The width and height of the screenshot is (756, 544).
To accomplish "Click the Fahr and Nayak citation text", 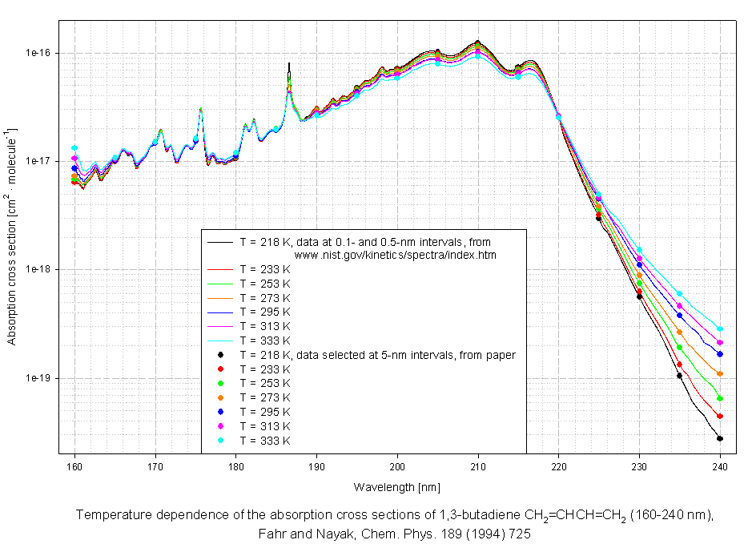I will [394, 531].
